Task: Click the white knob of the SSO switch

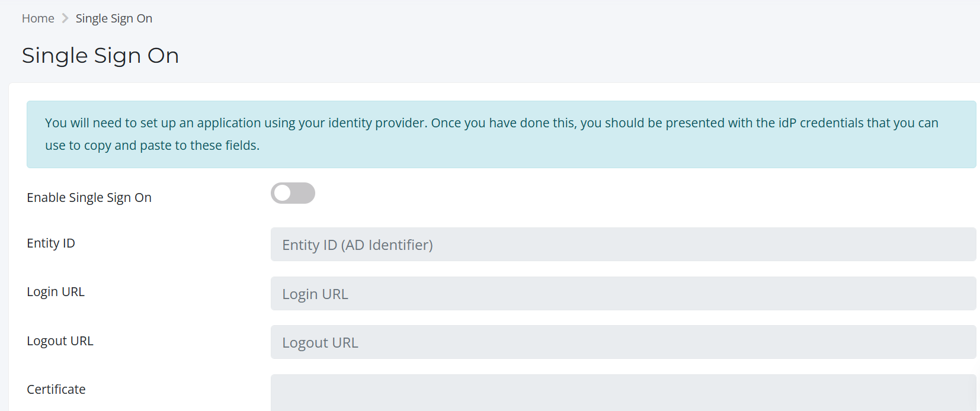Action: (283, 193)
